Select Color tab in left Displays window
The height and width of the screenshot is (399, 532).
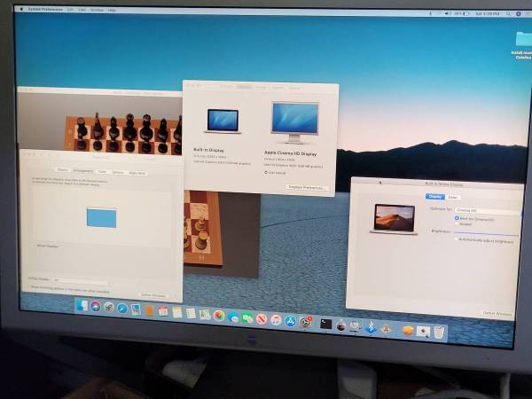pyautogui.click(x=102, y=172)
